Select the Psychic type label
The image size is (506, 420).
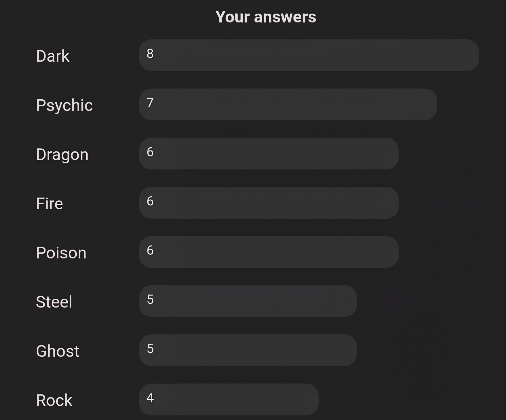coord(64,105)
